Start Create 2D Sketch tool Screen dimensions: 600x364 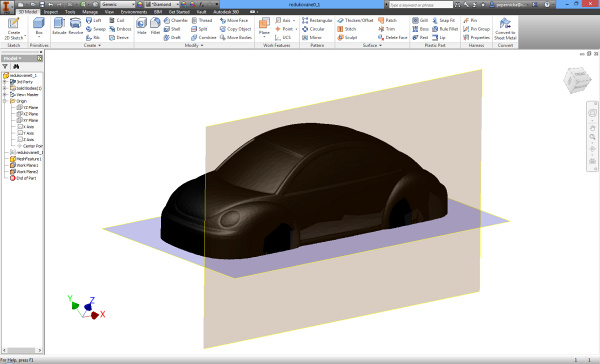(14, 29)
